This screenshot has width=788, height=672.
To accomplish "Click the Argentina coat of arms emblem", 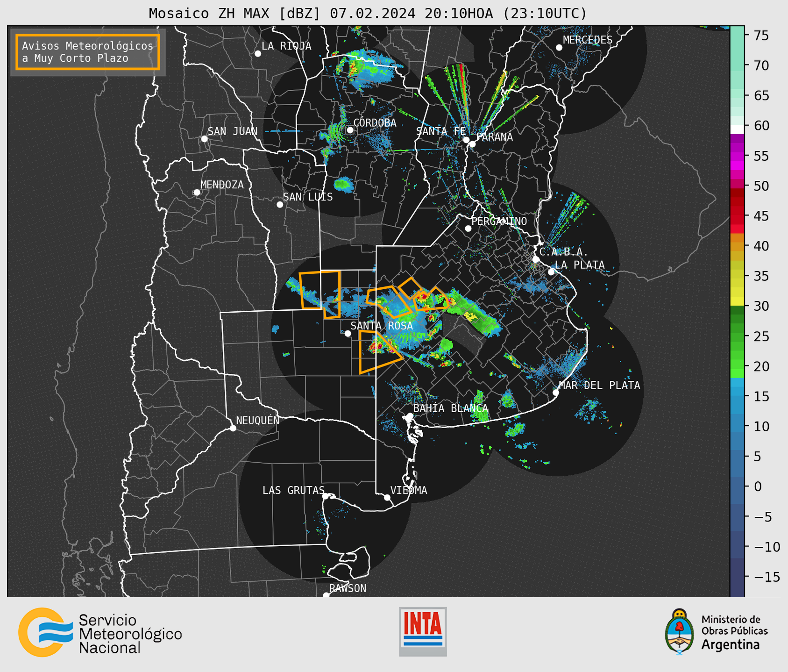I will (679, 632).
